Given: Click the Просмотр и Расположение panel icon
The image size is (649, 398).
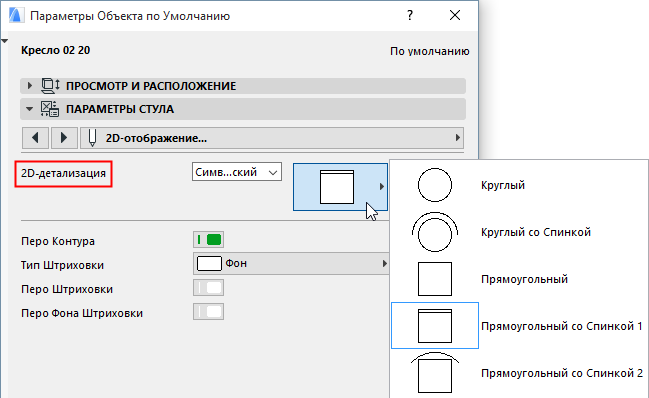Looking at the screenshot, I should (50, 86).
